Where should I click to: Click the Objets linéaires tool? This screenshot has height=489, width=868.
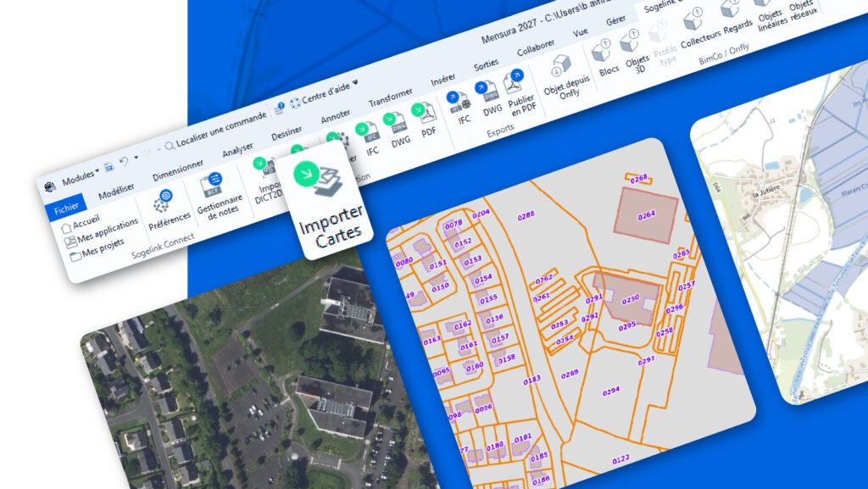pos(771,21)
